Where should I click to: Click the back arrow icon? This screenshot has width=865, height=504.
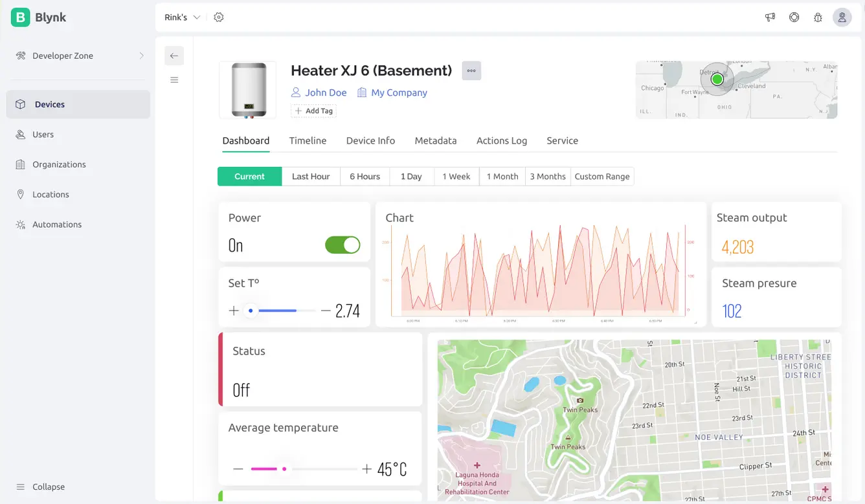174,56
